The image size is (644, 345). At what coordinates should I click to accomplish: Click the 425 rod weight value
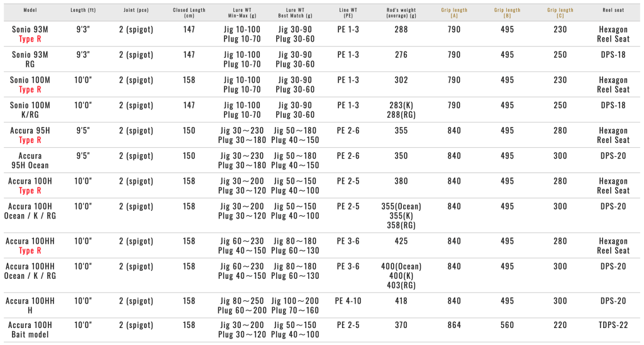coord(401,241)
